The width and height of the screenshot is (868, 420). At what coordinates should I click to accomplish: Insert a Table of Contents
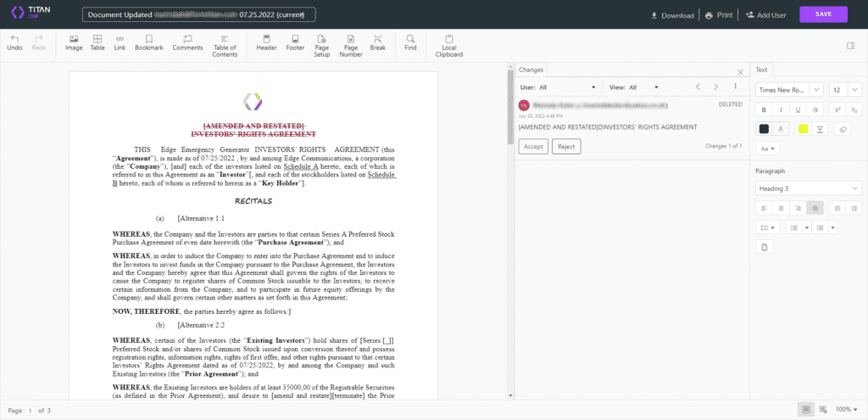pyautogui.click(x=225, y=46)
